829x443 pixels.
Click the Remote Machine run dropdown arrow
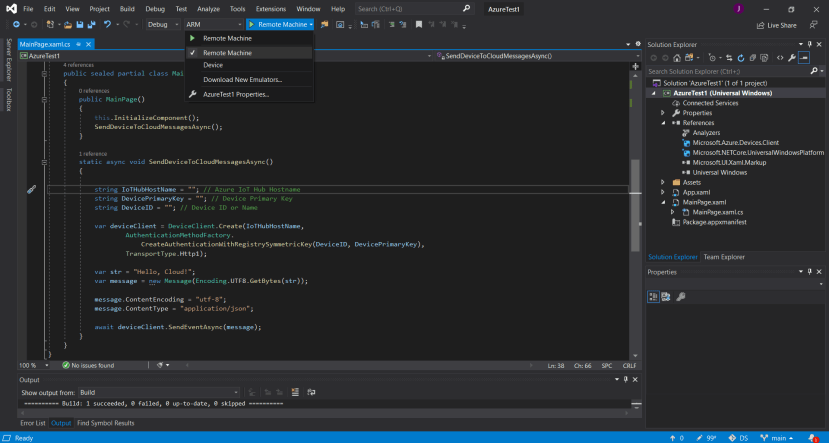[x=311, y=24]
